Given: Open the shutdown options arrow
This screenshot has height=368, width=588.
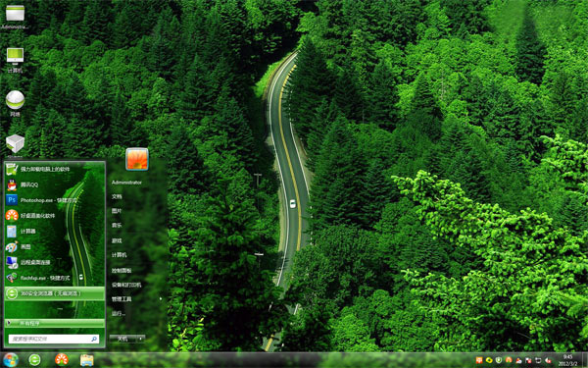Looking at the screenshot, I should point(140,339).
